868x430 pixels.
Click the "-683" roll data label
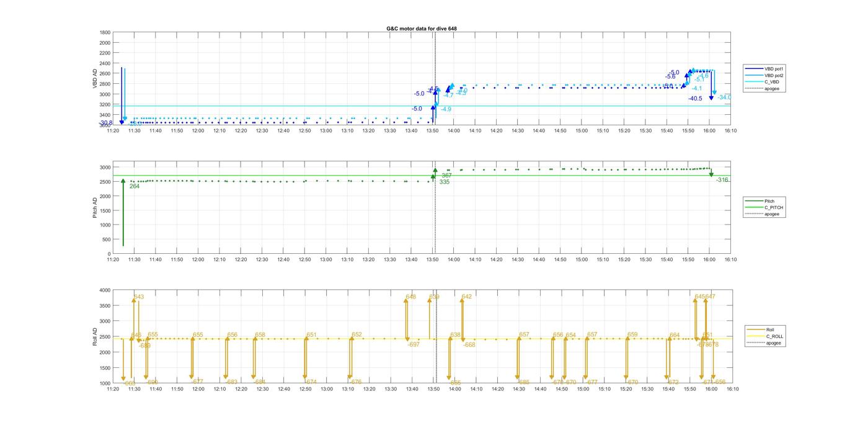pyautogui.click(x=231, y=382)
